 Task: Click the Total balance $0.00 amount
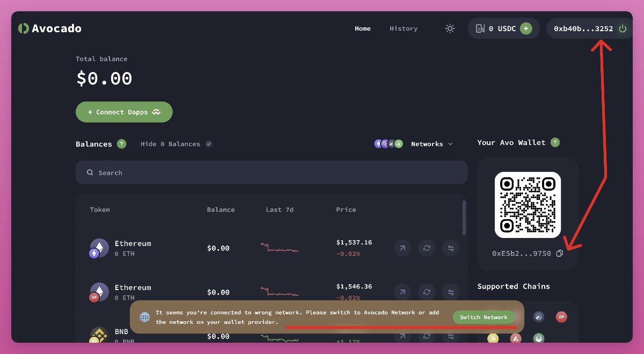[x=104, y=78]
